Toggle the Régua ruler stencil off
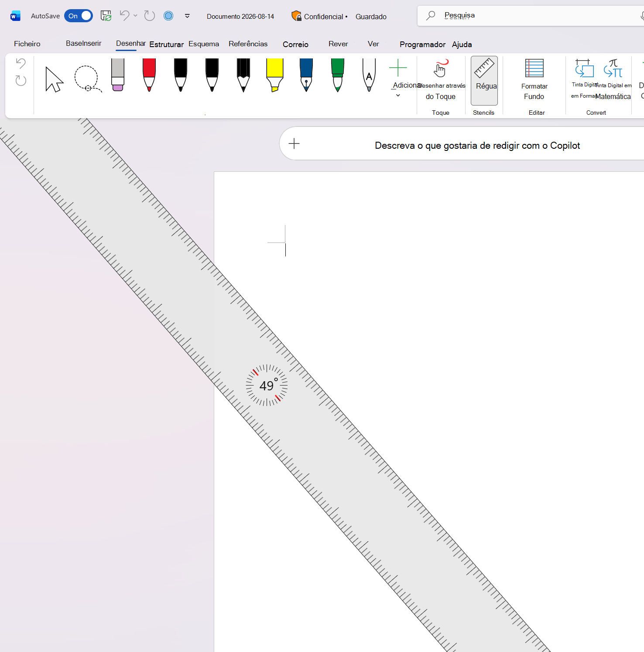The width and height of the screenshot is (644, 652). 484,81
